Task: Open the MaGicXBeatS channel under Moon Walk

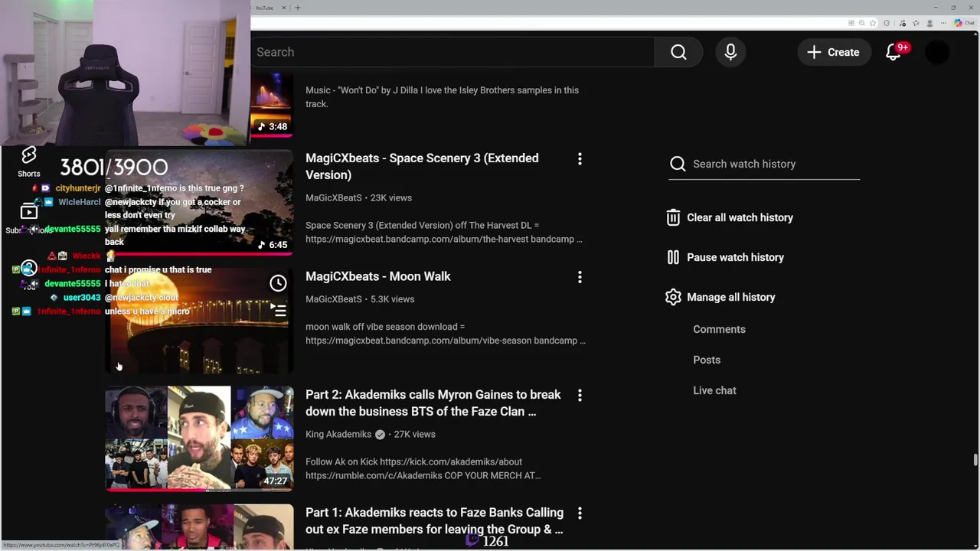Action: tap(334, 299)
